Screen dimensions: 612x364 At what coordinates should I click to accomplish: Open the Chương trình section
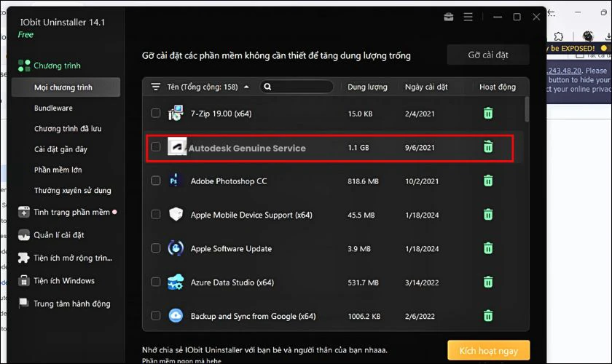point(57,66)
